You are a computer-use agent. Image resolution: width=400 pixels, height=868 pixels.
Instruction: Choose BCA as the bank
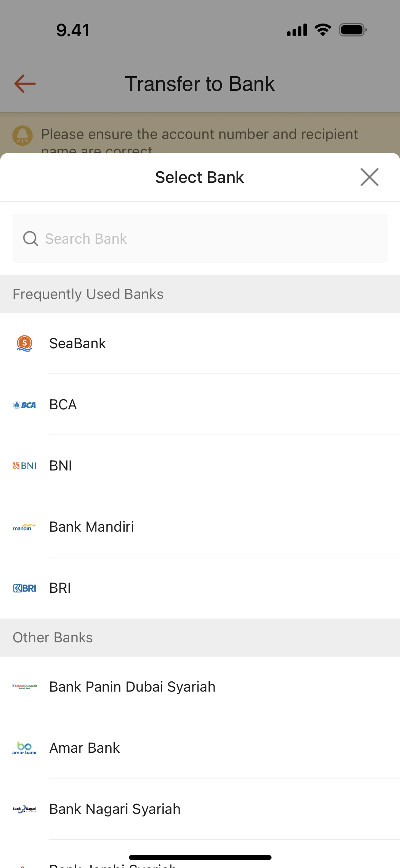point(63,405)
